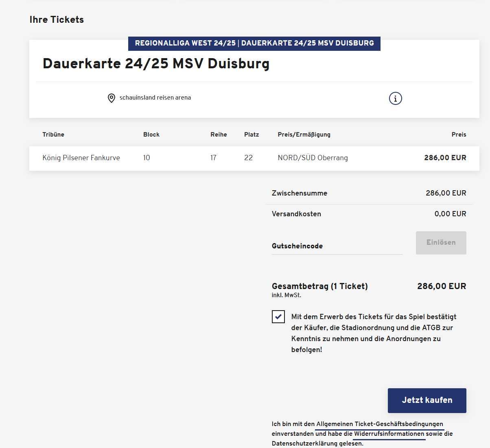This screenshot has width=490, height=448.
Task: Click the inkl. MwSt. note
Action: point(287,295)
